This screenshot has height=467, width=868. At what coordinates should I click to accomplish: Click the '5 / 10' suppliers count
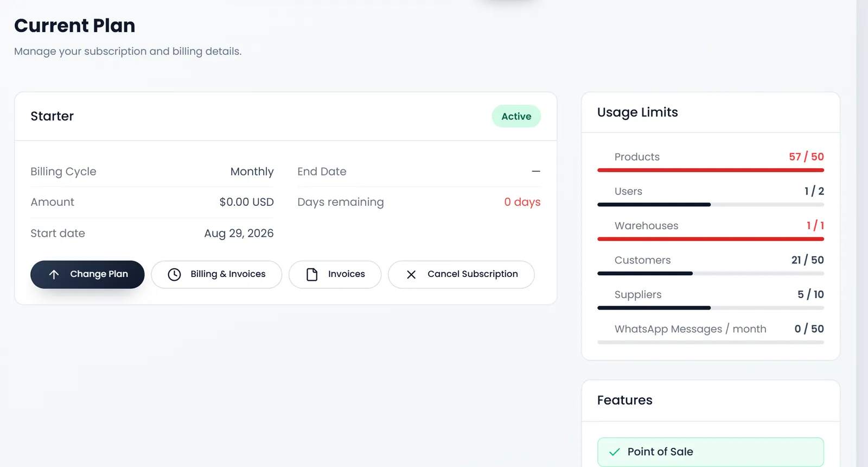[x=811, y=294]
